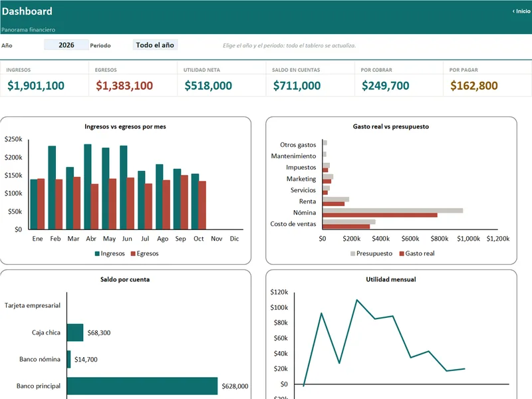The height and width of the screenshot is (399, 532).
Task: Click the Caja chica bar
Action: [75, 332]
